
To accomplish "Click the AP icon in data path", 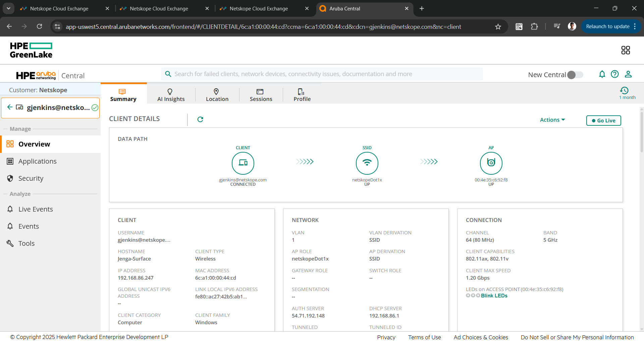I will pos(491,163).
